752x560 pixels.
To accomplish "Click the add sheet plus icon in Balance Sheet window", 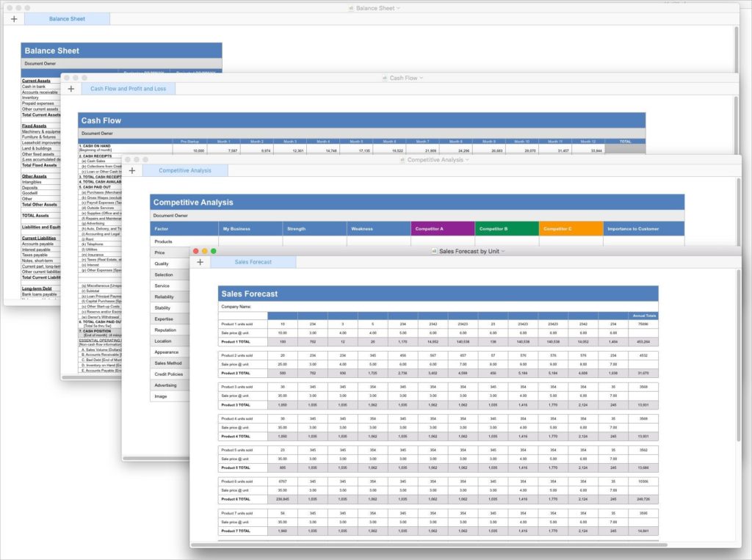I will (14, 19).
